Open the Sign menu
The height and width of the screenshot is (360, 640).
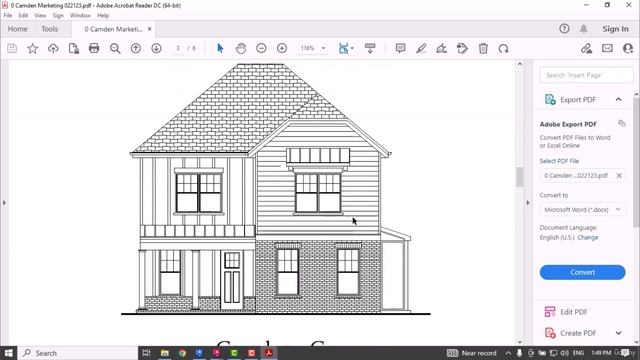tap(58, 15)
